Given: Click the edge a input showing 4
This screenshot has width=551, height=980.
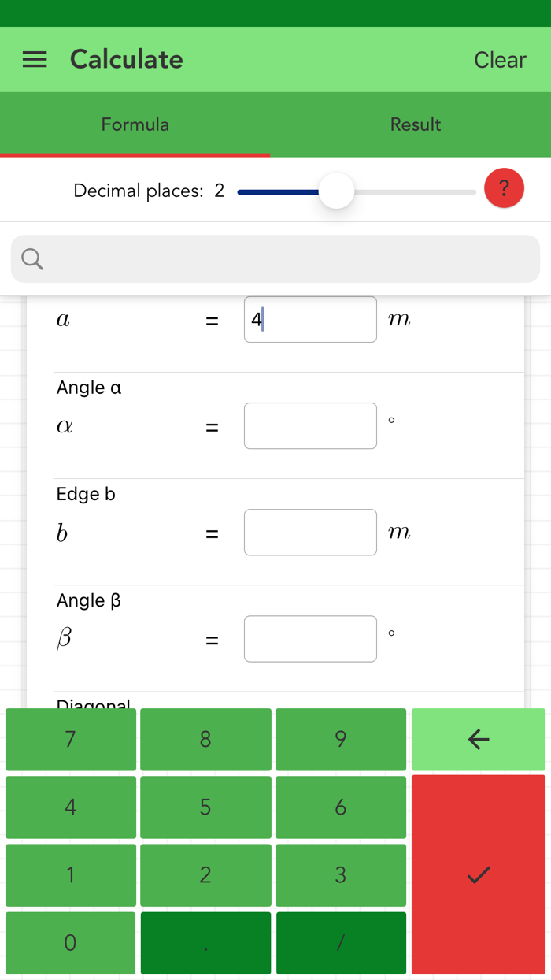Looking at the screenshot, I should click(x=310, y=319).
